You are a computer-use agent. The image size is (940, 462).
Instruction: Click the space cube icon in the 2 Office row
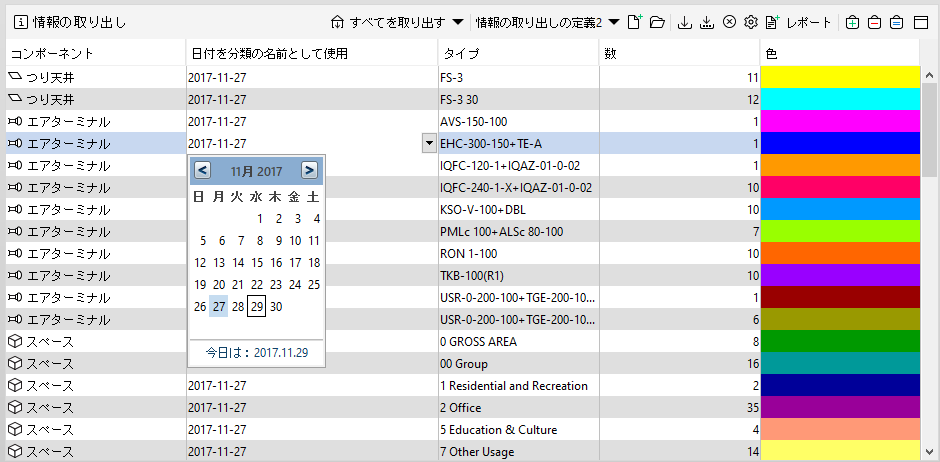pyautogui.click(x=14, y=407)
